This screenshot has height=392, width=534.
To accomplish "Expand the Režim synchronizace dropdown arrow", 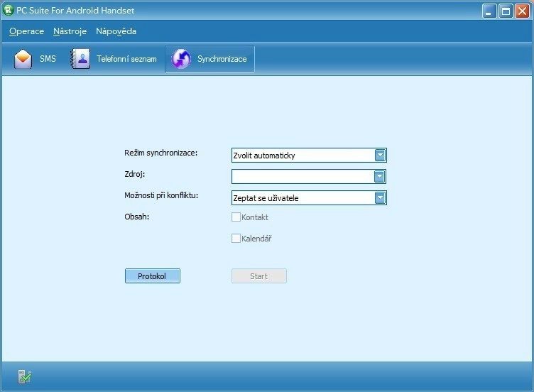I will (x=380, y=156).
